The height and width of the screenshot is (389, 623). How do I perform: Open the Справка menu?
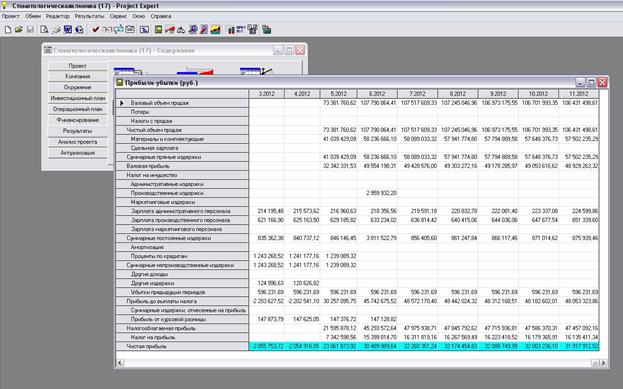point(161,16)
